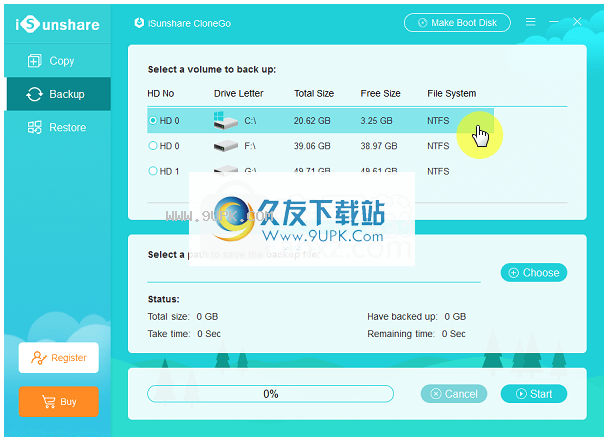
Task: Click the Free Size column header
Action: (x=380, y=93)
